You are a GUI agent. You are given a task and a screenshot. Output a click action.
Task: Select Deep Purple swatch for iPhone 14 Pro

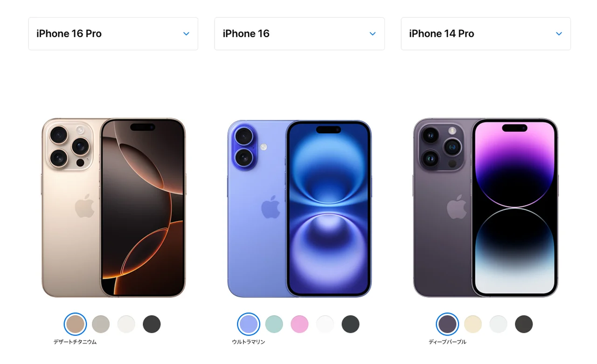[447, 324]
